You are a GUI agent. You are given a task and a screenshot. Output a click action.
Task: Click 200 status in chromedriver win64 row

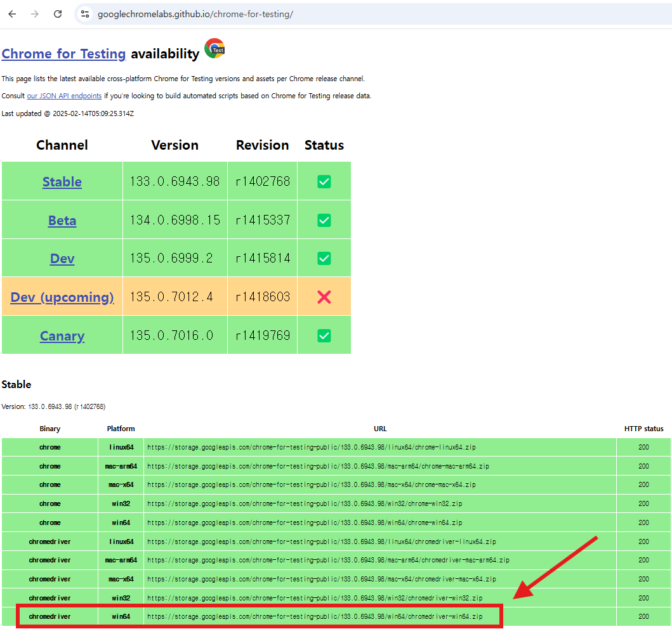643,616
